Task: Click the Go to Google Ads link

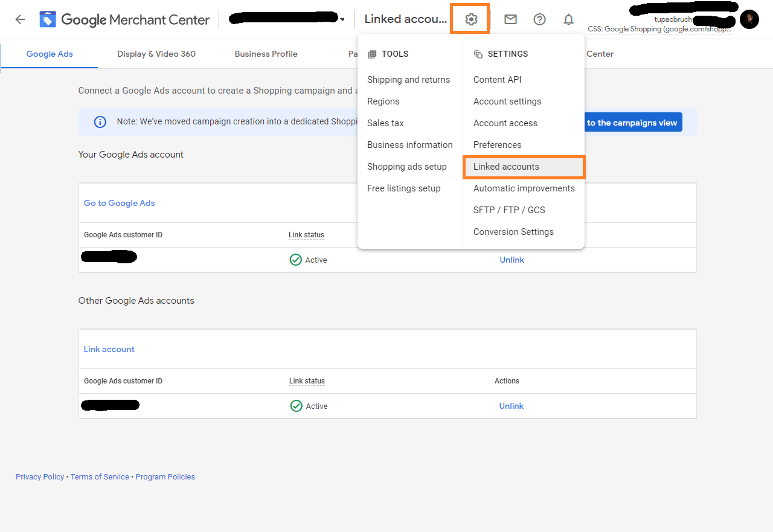Action: point(119,203)
